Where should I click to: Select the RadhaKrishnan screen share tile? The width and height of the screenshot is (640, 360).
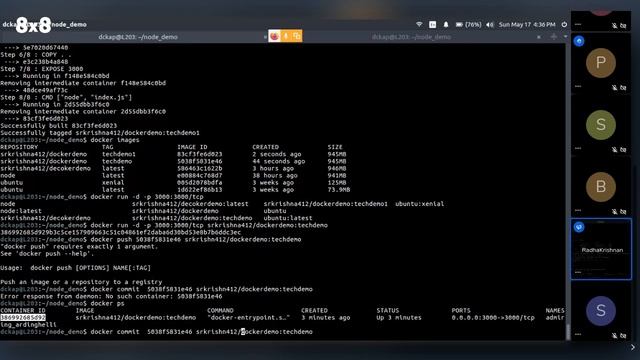(x=601, y=249)
